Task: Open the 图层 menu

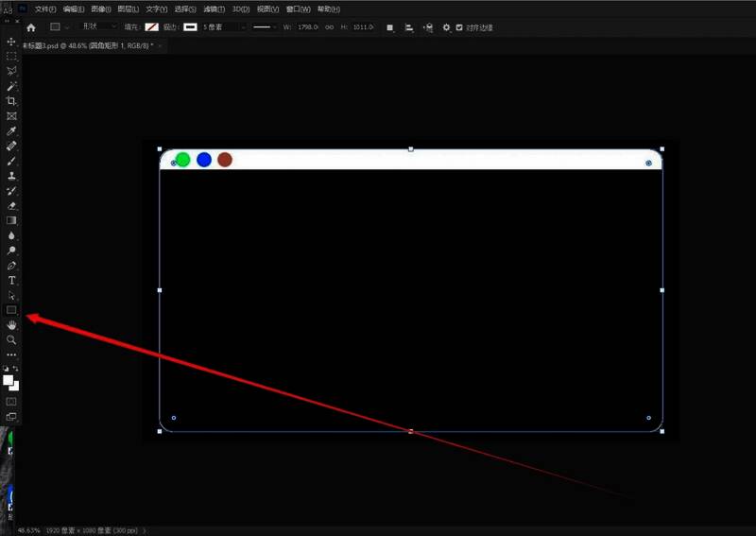Action: pyautogui.click(x=128, y=9)
